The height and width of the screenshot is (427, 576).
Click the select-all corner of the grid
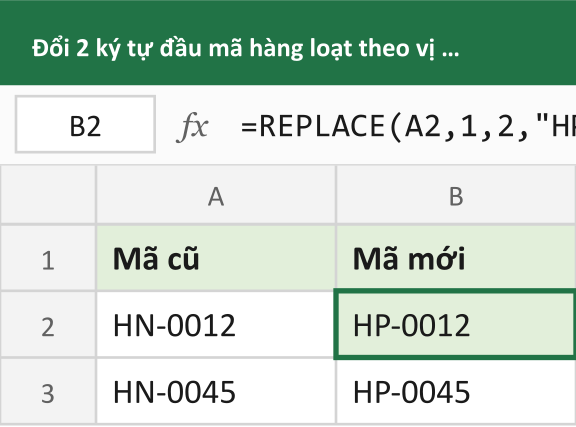tap(48, 195)
